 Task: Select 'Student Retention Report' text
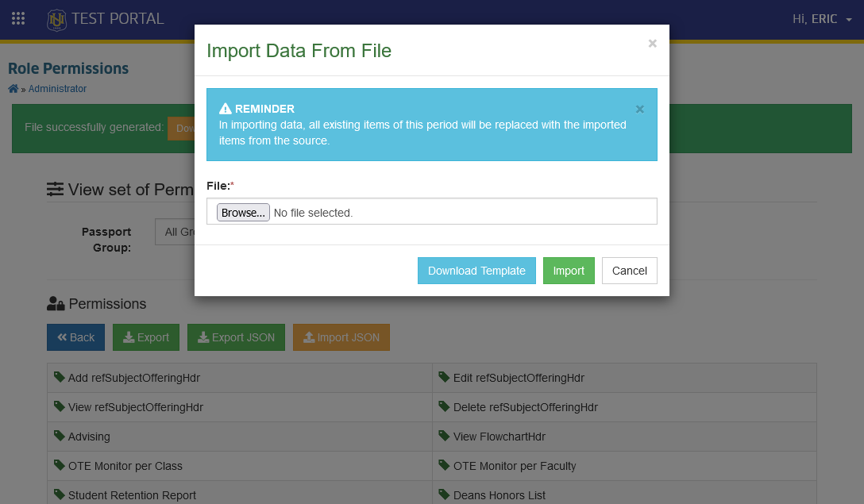coord(132,495)
